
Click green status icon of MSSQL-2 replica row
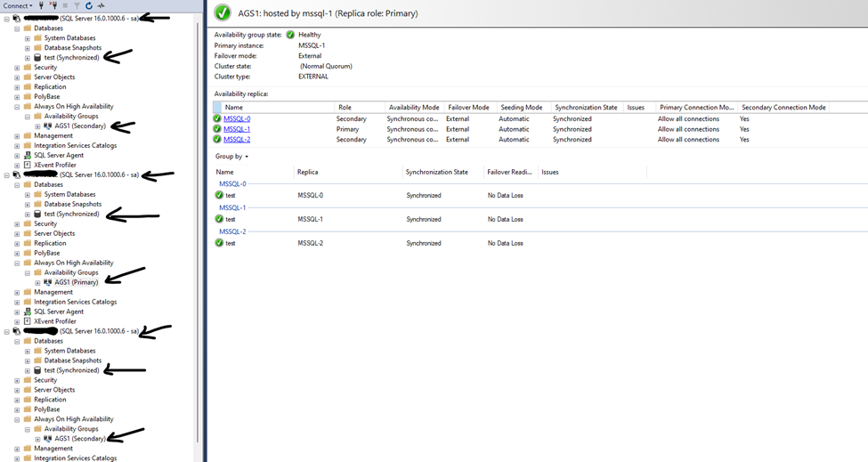tap(217, 140)
